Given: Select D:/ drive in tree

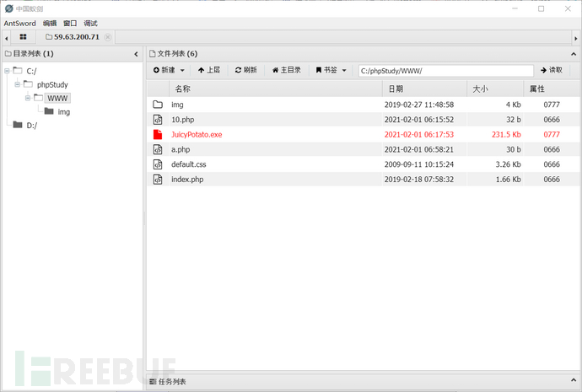Looking at the screenshot, I should tap(31, 126).
